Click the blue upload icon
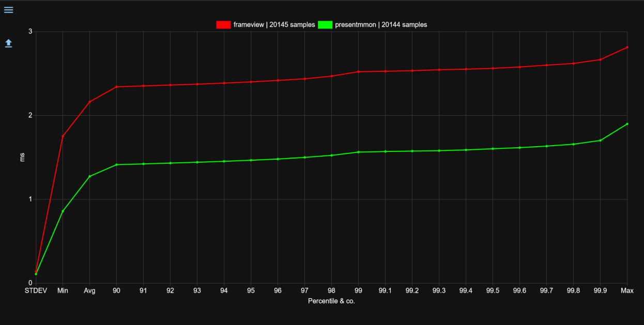This screenshot has height=325, width=644. [x=8, y=43]
